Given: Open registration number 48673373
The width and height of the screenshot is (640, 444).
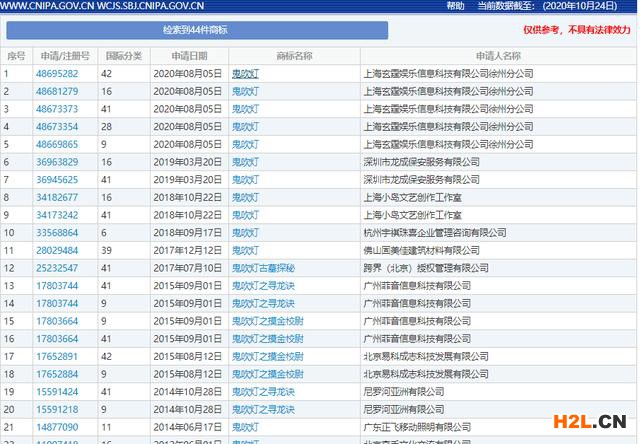Looking at the screenshot, I should click(x=57, y=109).
